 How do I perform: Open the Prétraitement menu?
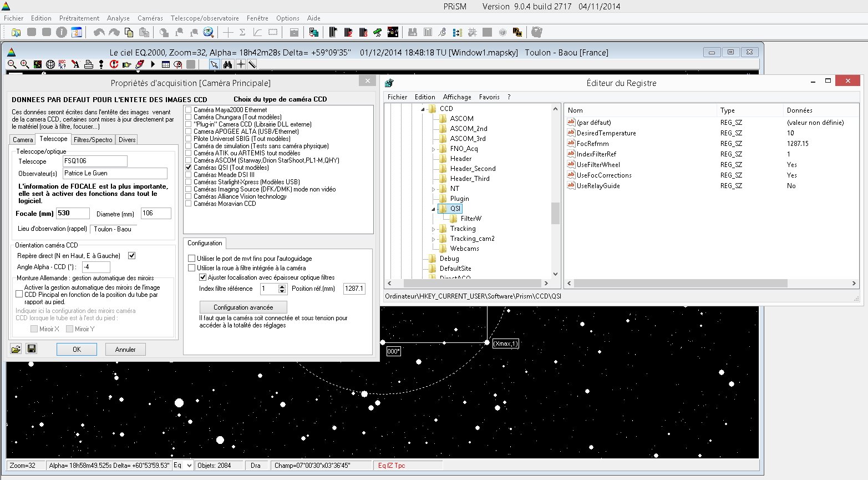pyautogui.click(x=79, y=18)
